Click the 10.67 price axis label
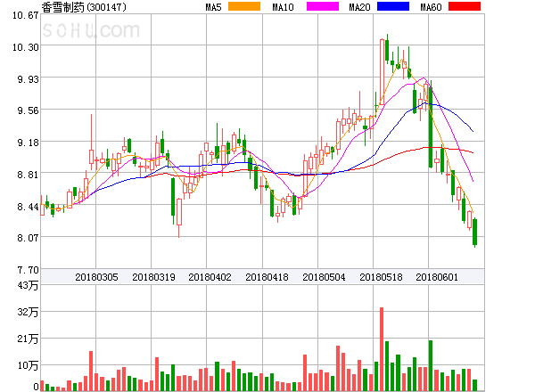The height and width of the screenshot is (392, 535). (x=26, y=15)
